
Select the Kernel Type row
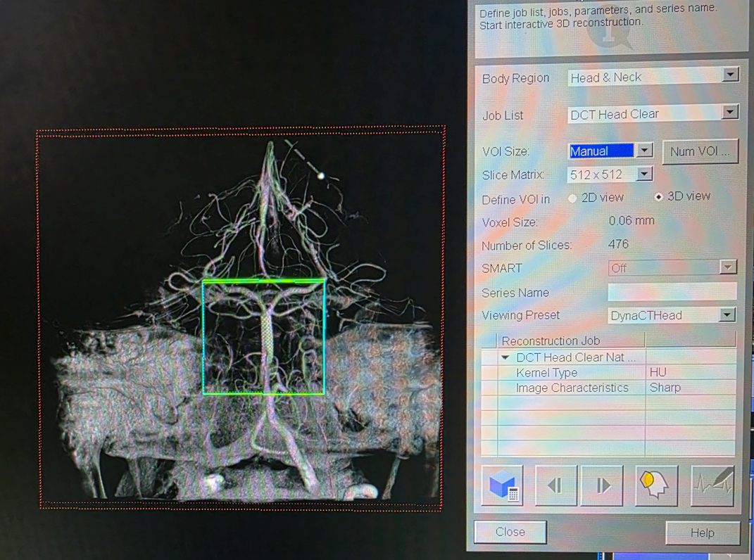546,373
